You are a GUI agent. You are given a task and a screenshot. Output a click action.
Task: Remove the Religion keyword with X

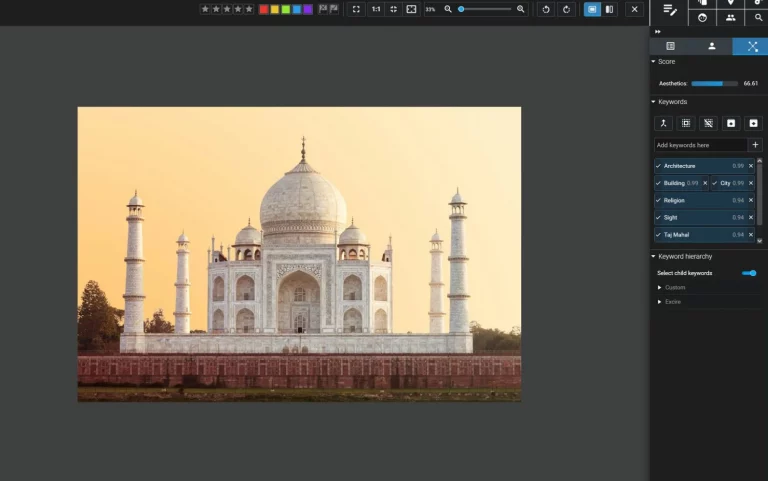750,200
